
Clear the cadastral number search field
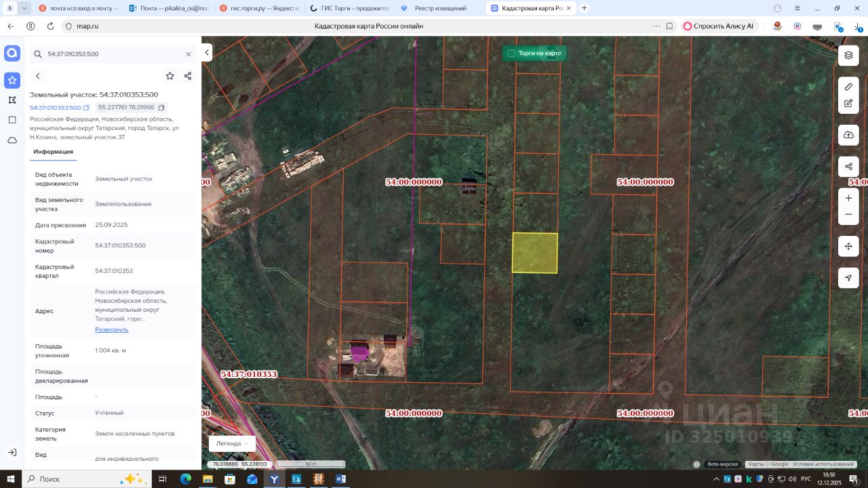[189, 54]
